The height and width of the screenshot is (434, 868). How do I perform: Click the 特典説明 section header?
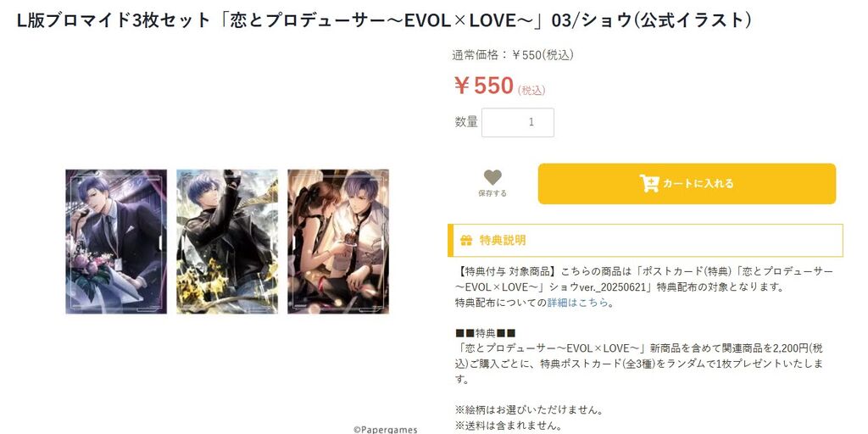pyautogui.click(x=645, y=240)
